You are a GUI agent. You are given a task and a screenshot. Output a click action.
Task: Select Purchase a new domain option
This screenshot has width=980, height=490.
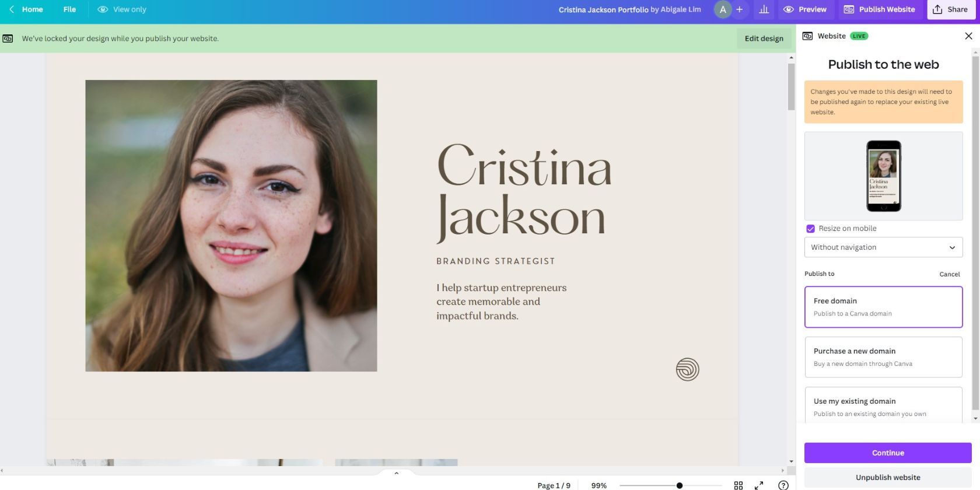883,357
